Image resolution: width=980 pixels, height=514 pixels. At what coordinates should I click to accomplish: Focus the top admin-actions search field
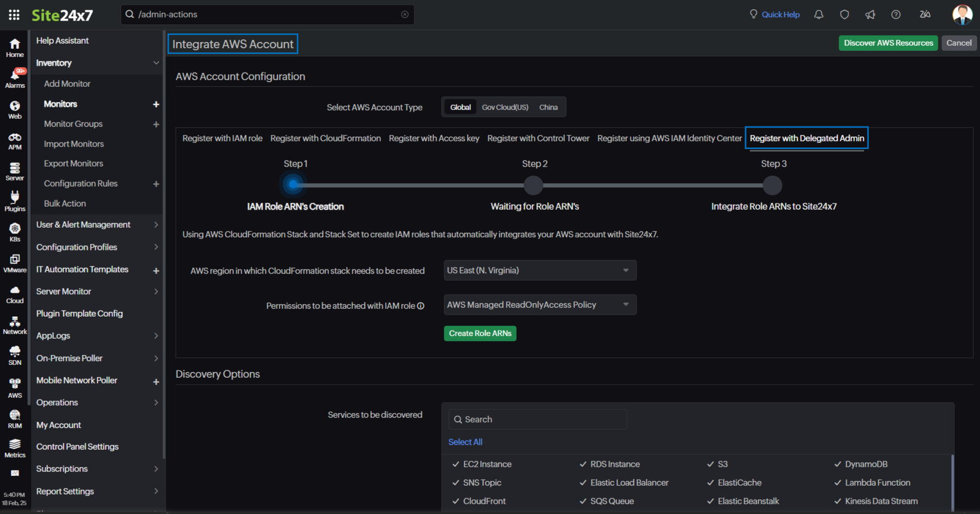(267, 14)
